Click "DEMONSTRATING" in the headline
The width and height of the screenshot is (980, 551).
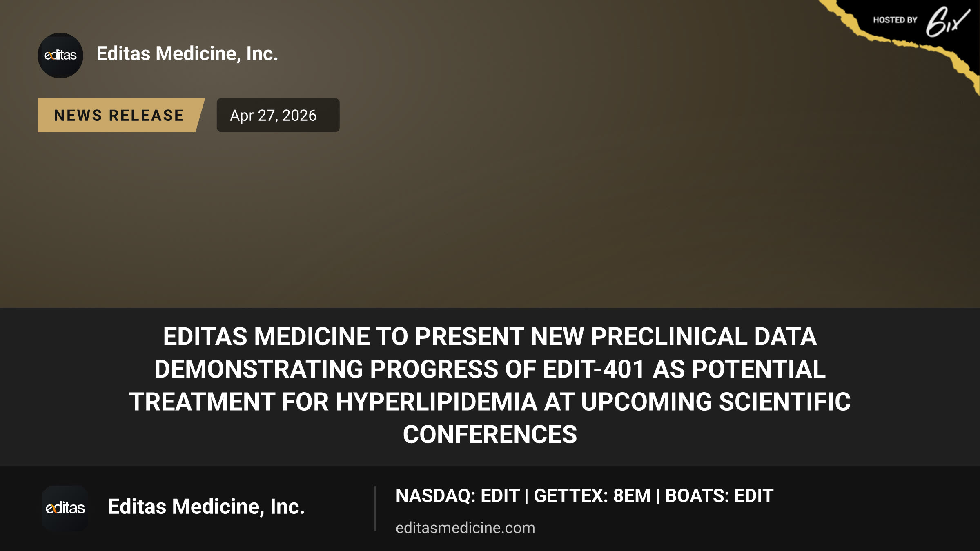point(259,369)
